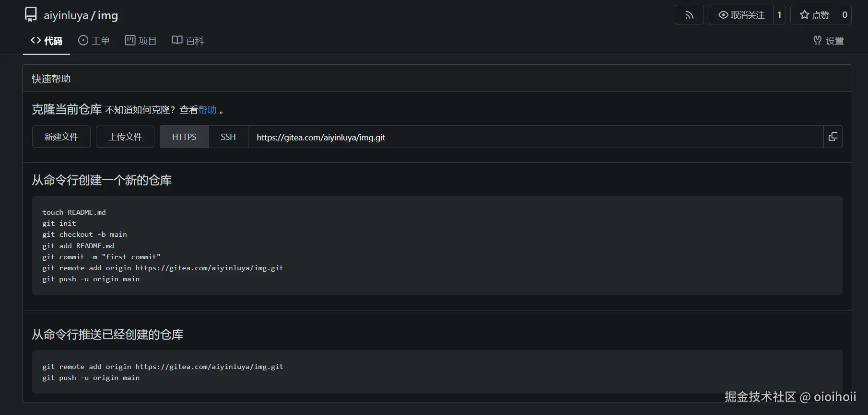Open the 工单 issues tab
Viewport: 868px width, 415px height.
click(94, 41)
